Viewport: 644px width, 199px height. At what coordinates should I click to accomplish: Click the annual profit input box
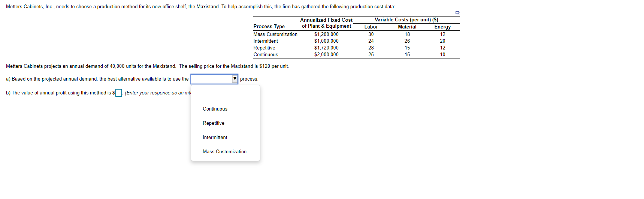coord(118,93)
